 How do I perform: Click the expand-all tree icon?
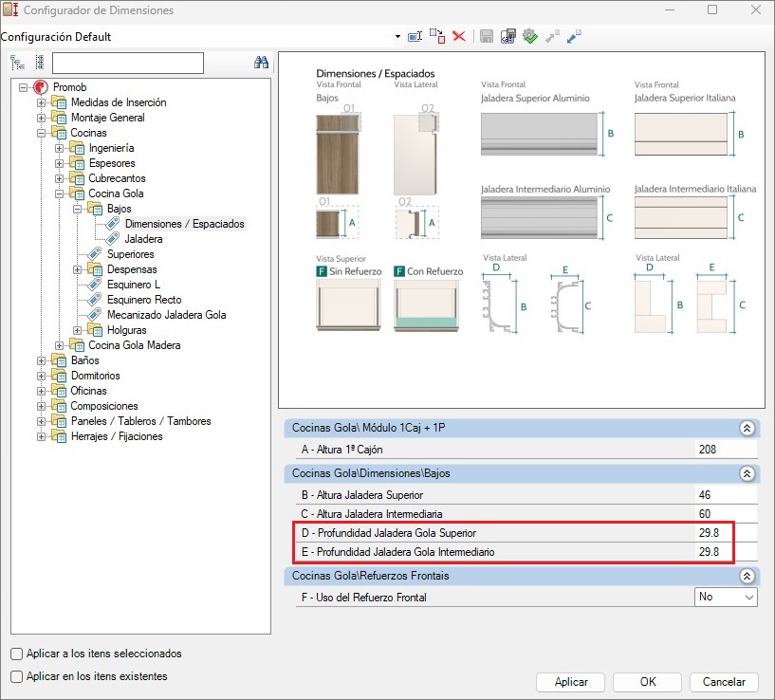point(17,63)
